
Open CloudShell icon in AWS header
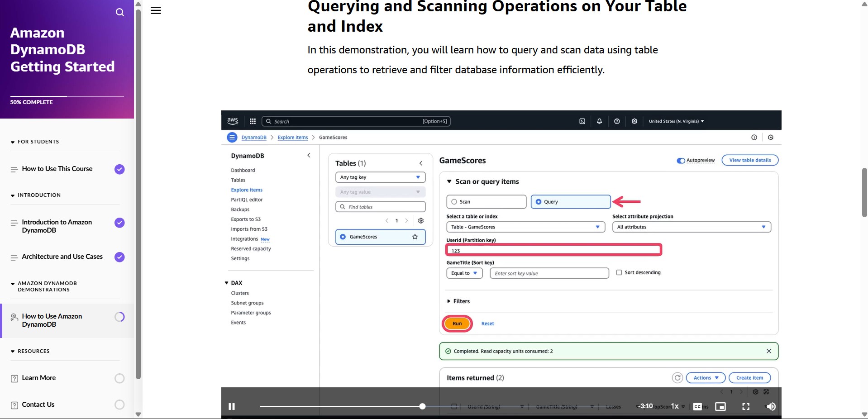tap(582, 121)
